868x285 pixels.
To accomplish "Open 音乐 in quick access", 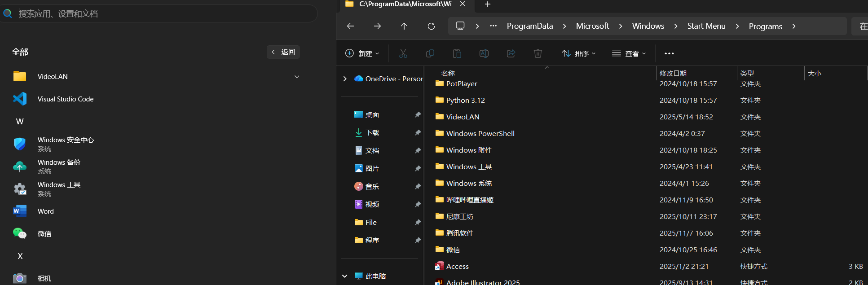I will (x=372, y=186).
